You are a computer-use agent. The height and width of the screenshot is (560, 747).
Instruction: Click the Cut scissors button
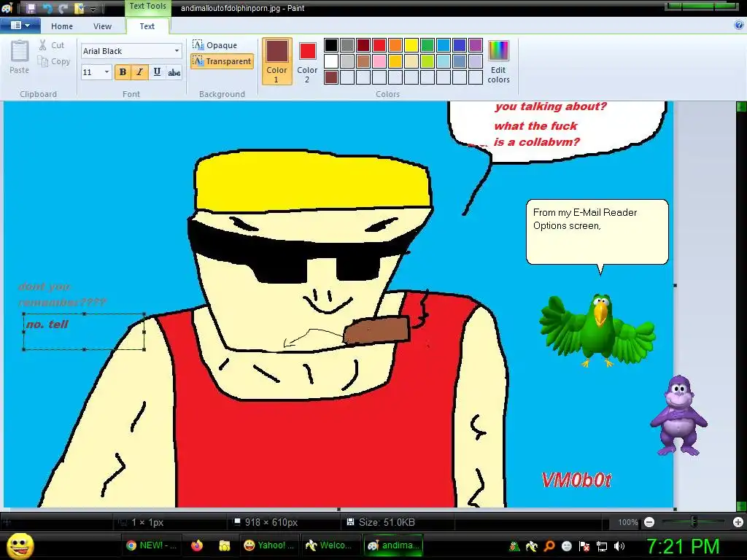[52, 45]
